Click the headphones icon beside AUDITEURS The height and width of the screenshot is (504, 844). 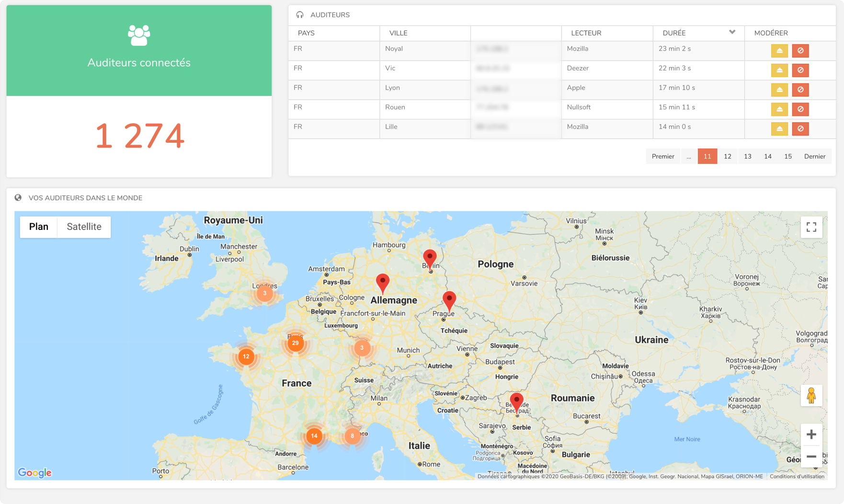300,15
